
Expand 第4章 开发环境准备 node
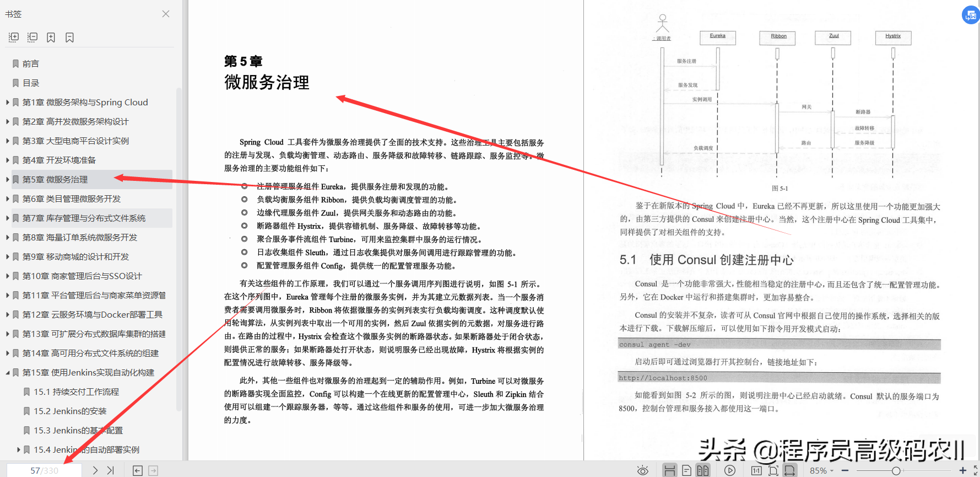(8, 160)
